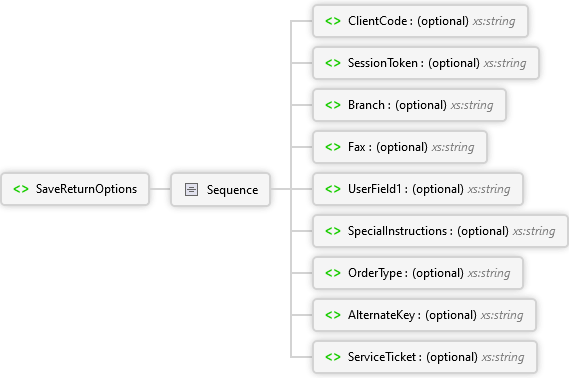Click the green bracket icon beside SessionToken
Image resolution: width=569 pixels, height=378 pixels.
tap(333, 63)
